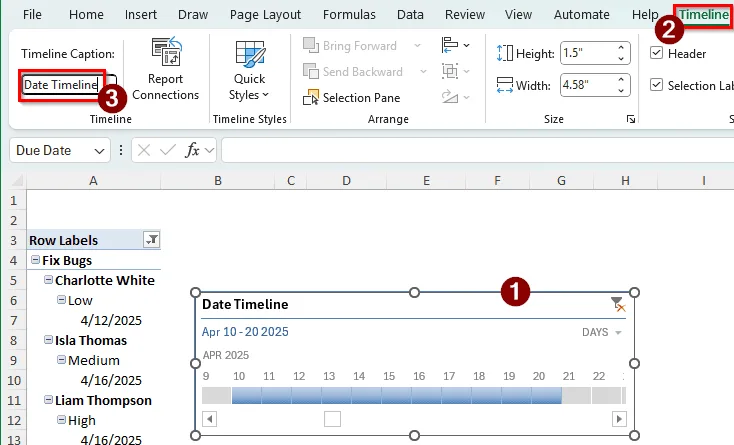Open filter button on Row Labels

pos(151,240)
